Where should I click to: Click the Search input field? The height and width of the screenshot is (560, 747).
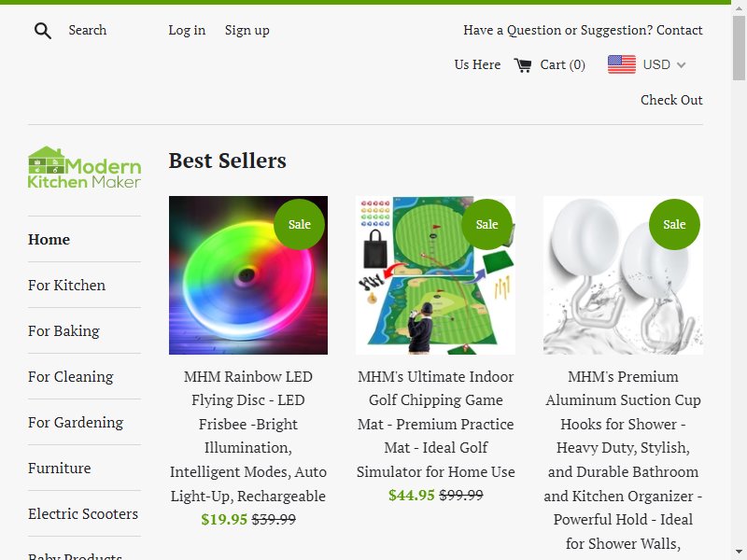click(x=88, y=30)
